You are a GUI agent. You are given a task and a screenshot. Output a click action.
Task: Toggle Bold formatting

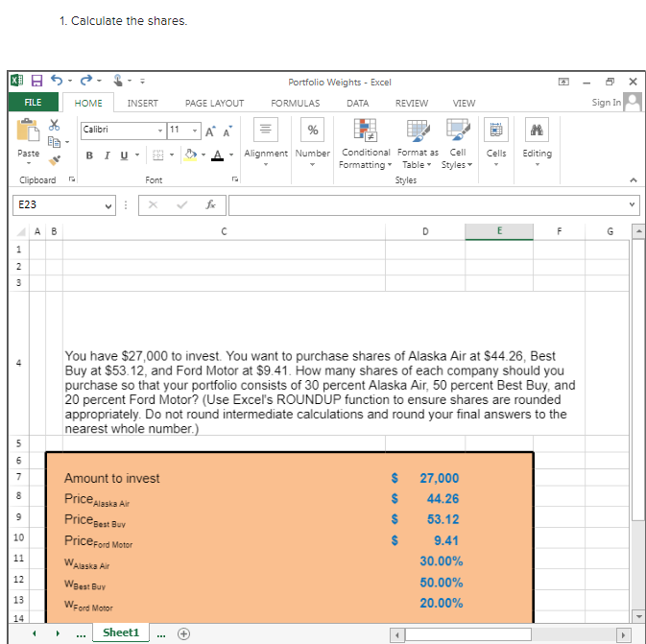[89, 155]
